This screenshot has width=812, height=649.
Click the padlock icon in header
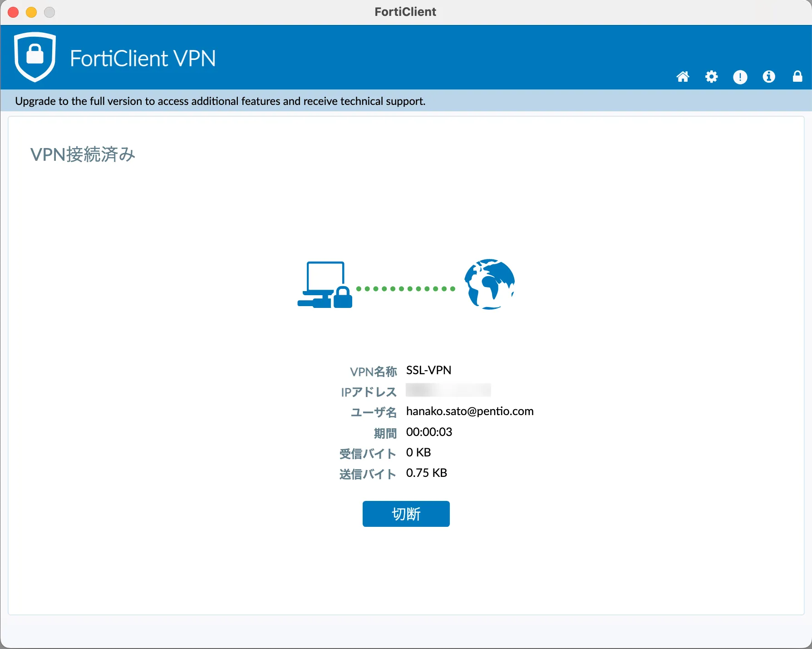797,76
